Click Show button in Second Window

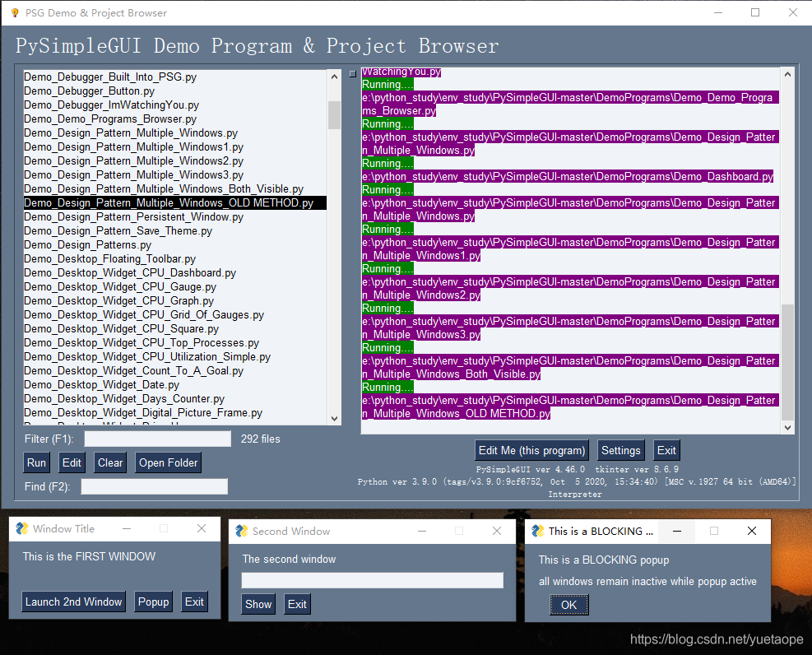258,604
